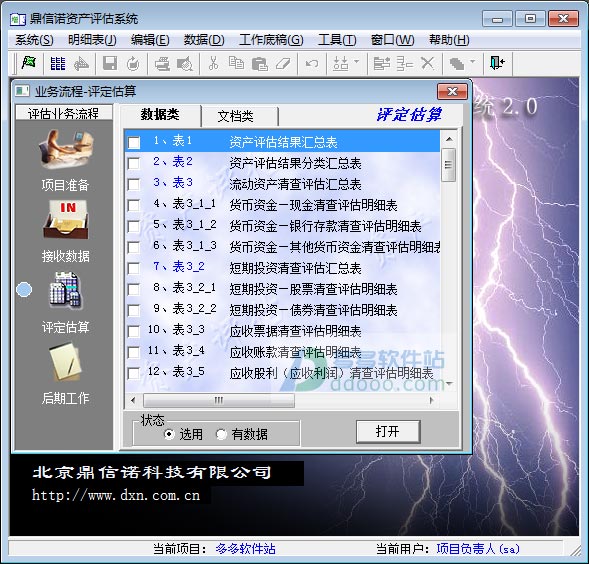Open dropdown arrow beside sort icon

(x=356, y=62)
